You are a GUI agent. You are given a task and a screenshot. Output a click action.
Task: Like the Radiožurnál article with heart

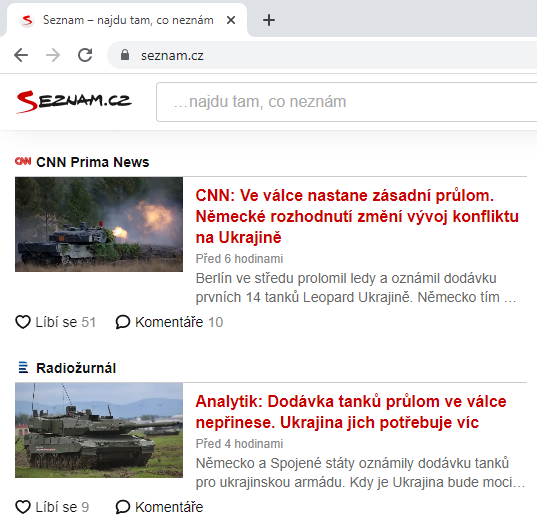pos(23,507)
